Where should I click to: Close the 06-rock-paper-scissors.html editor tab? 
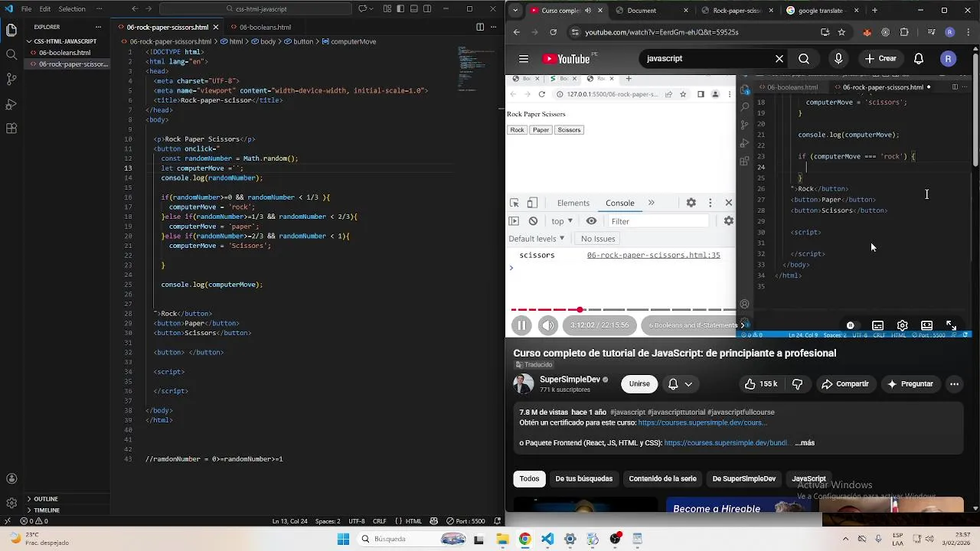(x=216, y=27)
